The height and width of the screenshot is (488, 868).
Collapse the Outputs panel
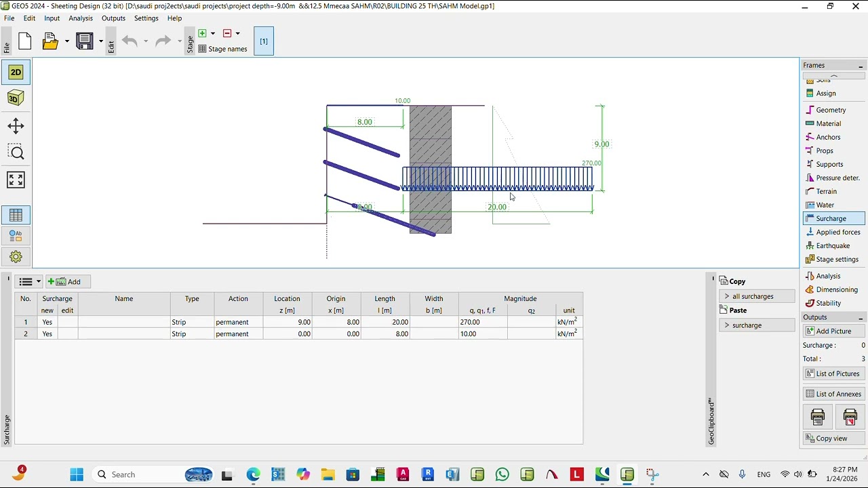click(x=861, y=317)
